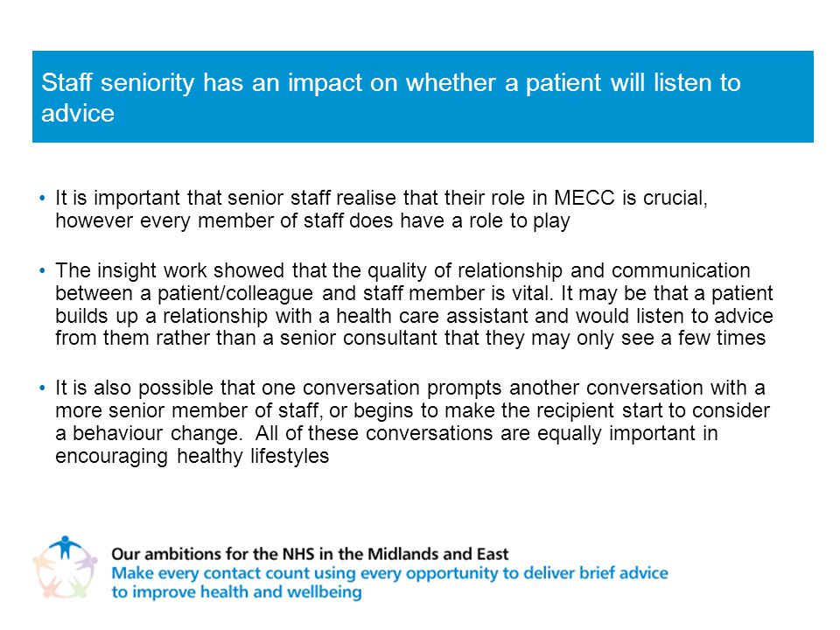The image size is (840, 630).
Task: Click 'patient/colleague' in second bullet
Action: pos(235,294)
